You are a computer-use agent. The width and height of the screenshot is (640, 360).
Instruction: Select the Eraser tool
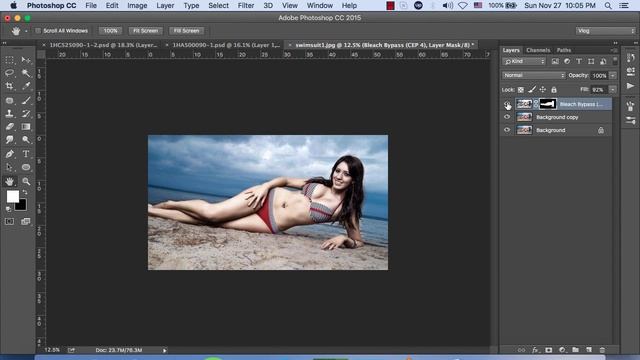[9, 127]
